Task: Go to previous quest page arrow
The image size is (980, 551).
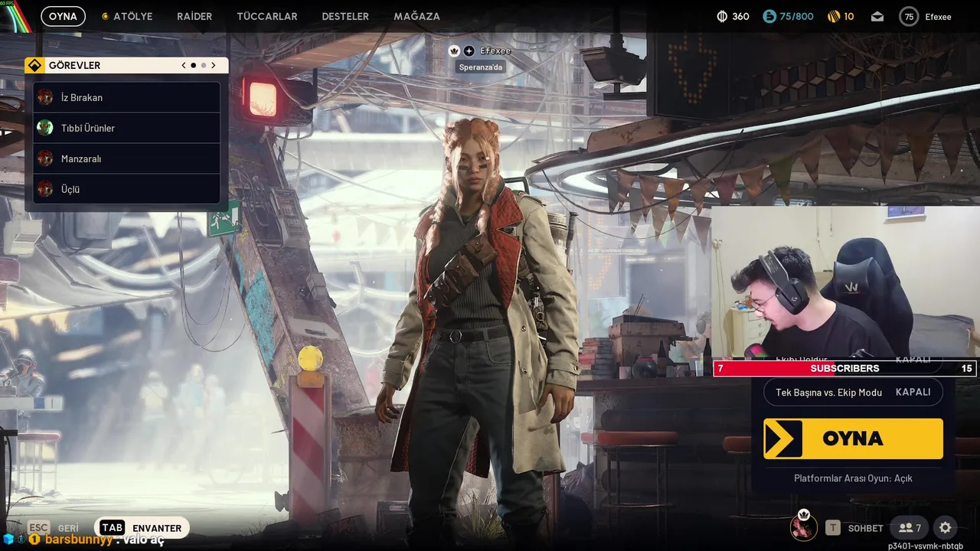Action: 184,65
